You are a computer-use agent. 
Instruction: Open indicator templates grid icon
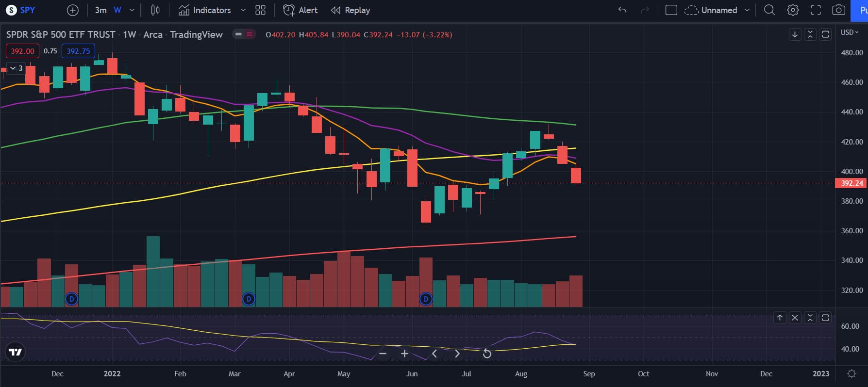click(260, 10)
